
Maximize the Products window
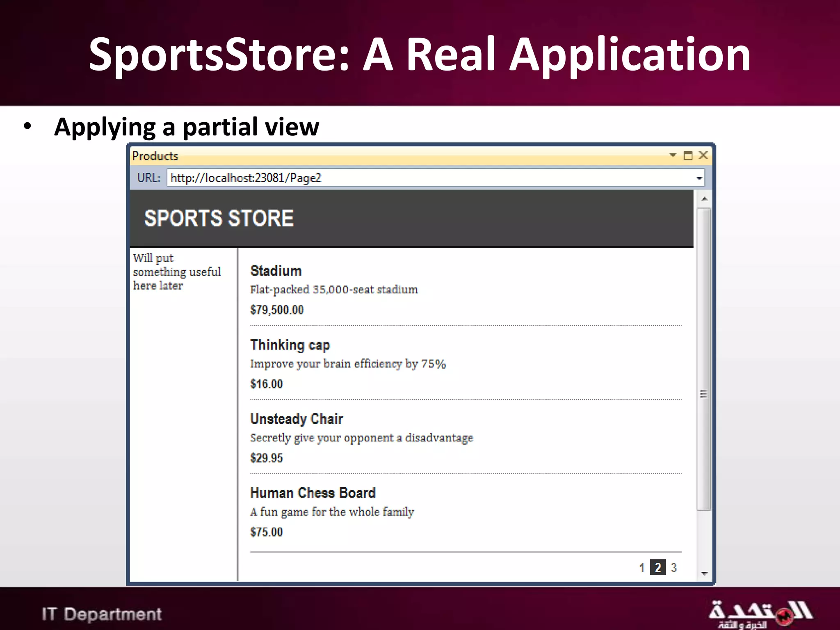coord(688,155)
